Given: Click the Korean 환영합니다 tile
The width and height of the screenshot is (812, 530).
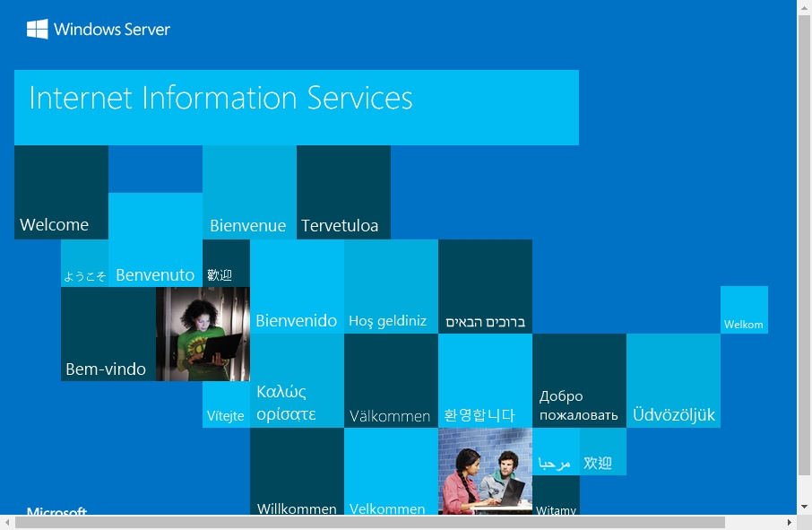Looking at the screenshot, I should click(485, 381).
